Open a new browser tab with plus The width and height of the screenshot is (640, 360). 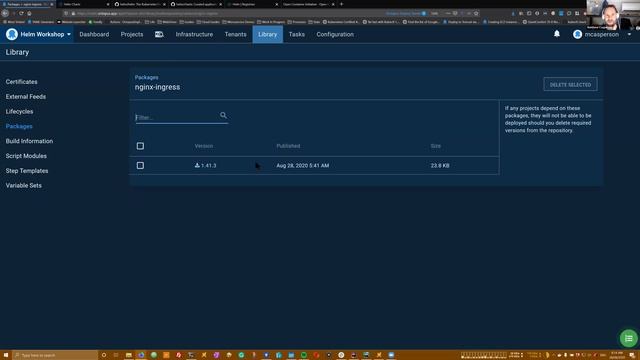[342, 4]
